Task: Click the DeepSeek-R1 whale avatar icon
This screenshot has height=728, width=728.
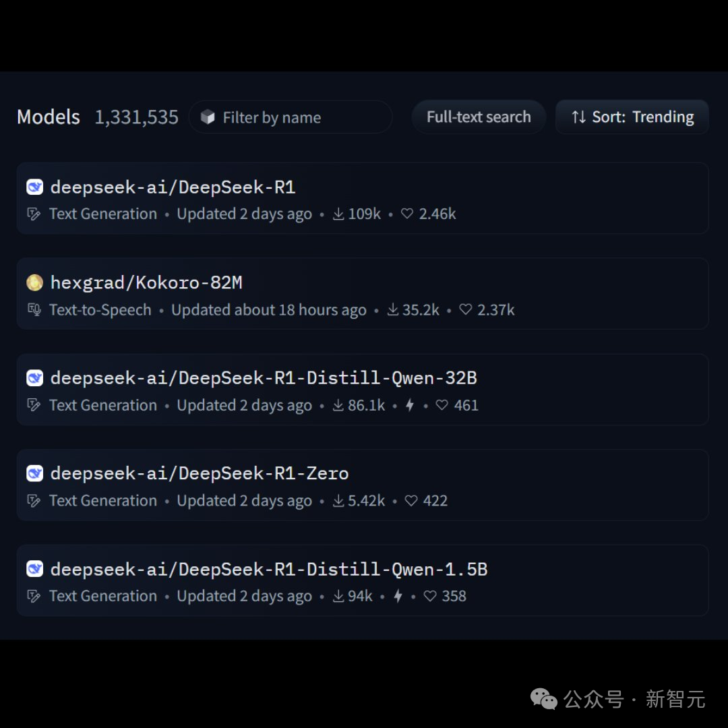Action: (x=35, y=187)
